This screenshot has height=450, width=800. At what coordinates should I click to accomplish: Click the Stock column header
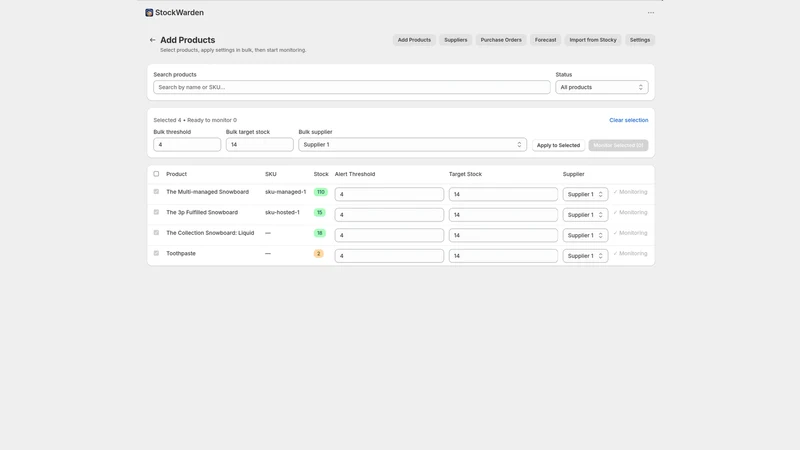[x=321, y=174]
